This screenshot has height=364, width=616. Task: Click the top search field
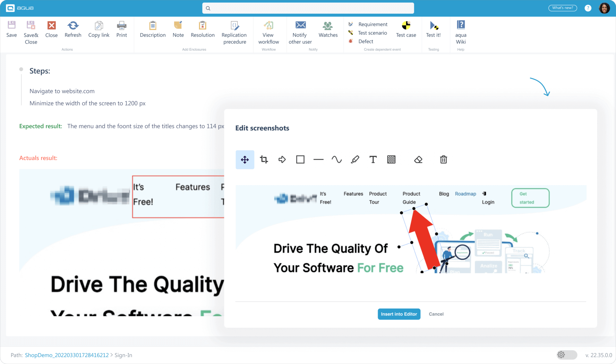point(308,8)
